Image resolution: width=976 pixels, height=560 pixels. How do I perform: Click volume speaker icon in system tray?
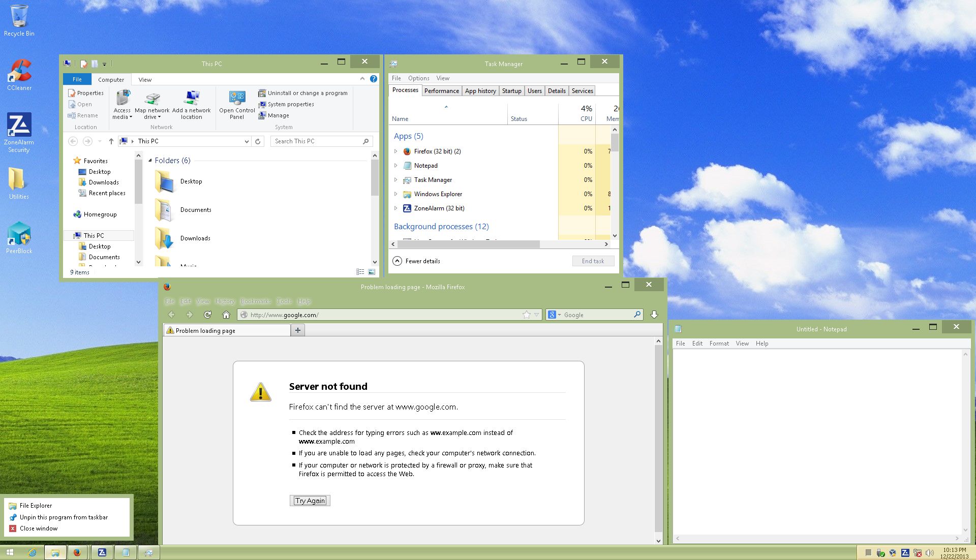pyautogui.click(x=930, y=553)
